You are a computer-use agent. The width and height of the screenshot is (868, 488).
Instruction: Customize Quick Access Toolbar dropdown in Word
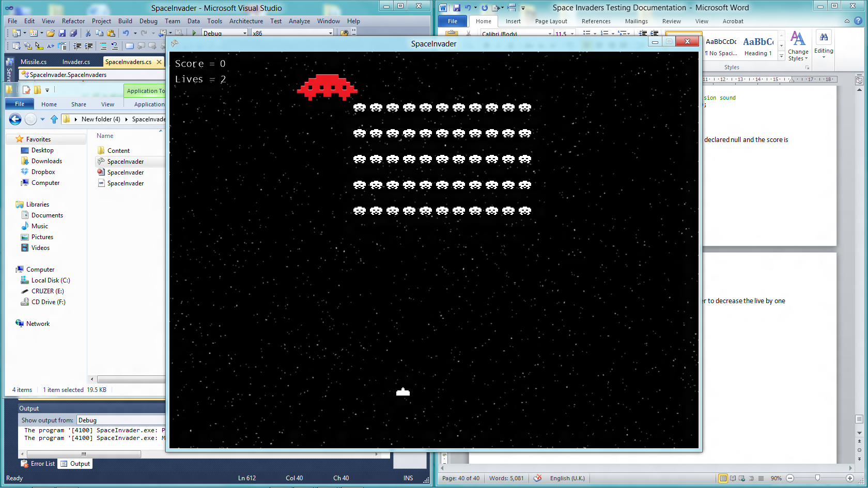tap(523, 8)
